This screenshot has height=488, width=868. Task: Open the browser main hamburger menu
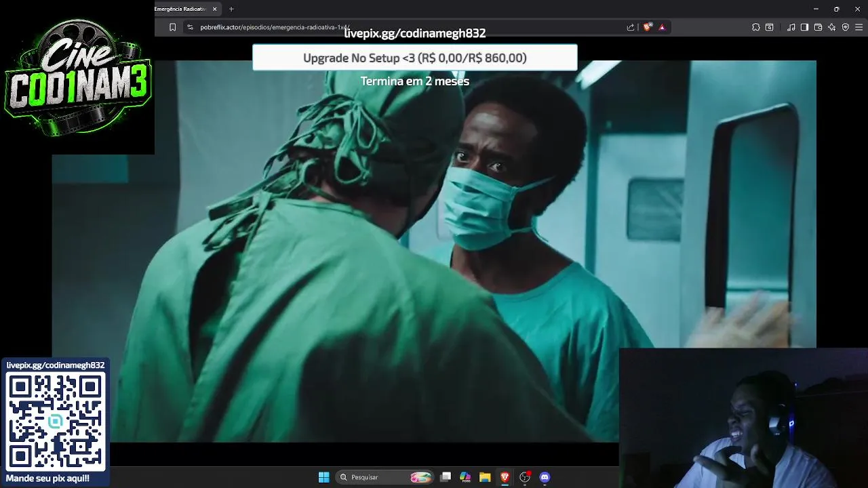(x=859, y=27)
